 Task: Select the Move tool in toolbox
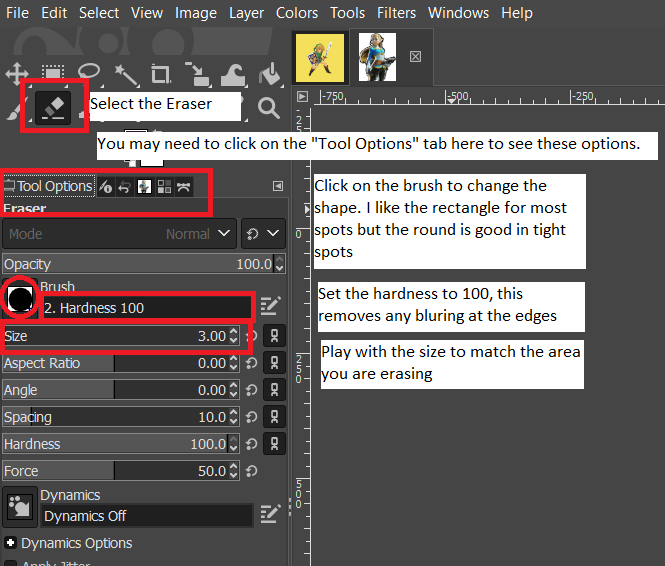(17, 74)
